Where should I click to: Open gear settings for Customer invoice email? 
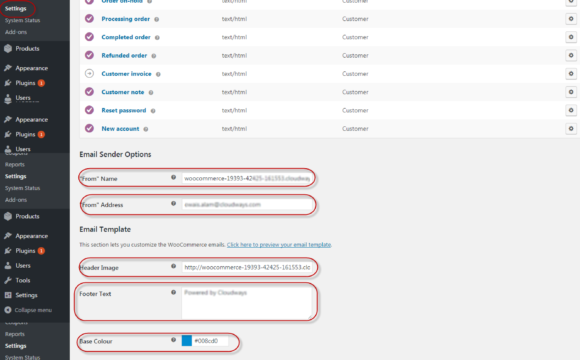pos(571,74)
